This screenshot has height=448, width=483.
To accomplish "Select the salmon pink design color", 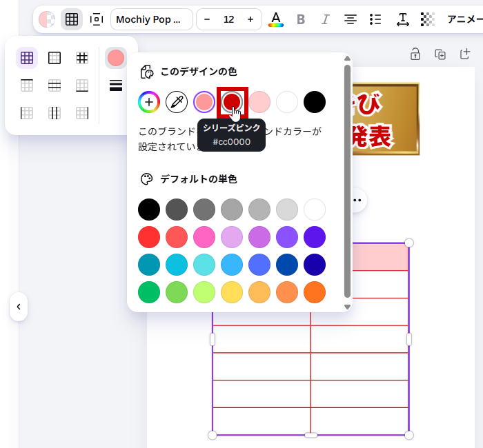I will (204, 102).
